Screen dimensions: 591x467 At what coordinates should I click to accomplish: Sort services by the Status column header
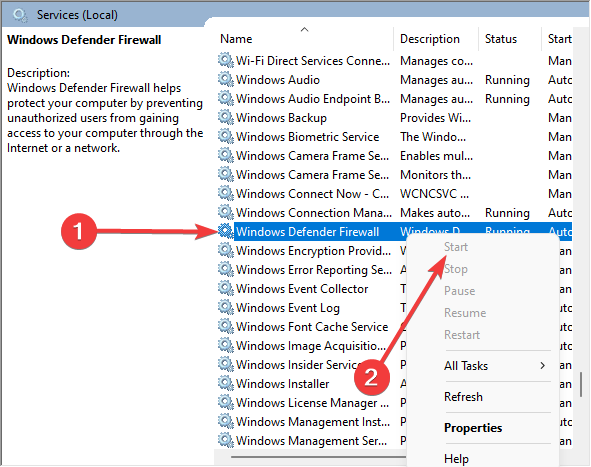click(x=501, y=39)
